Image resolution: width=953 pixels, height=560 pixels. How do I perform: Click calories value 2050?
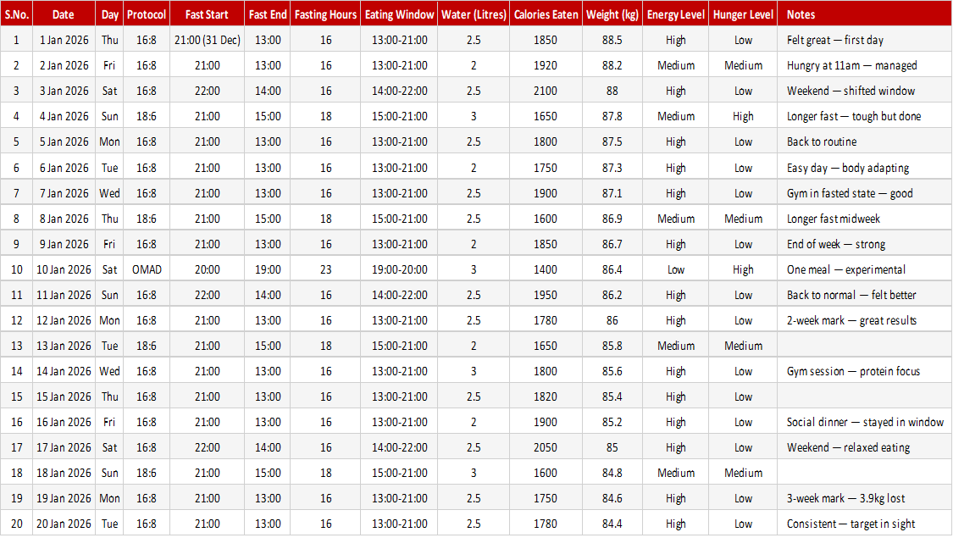(546, 448)
